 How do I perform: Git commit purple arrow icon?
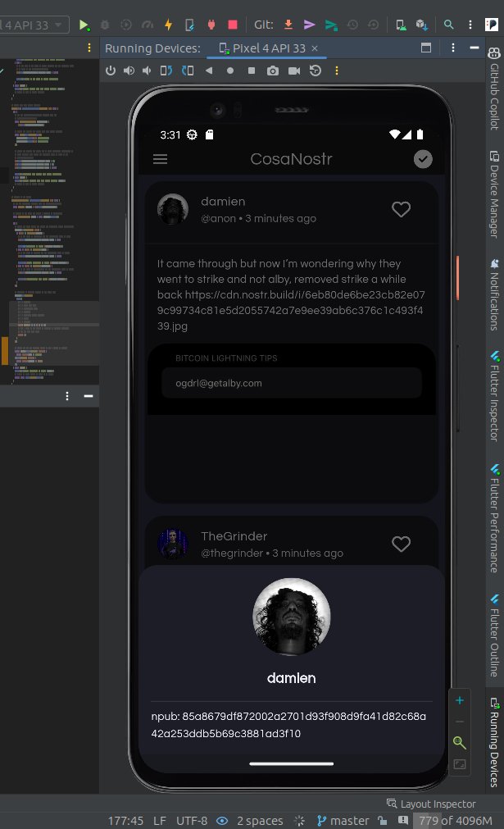[x=310, y=25]
